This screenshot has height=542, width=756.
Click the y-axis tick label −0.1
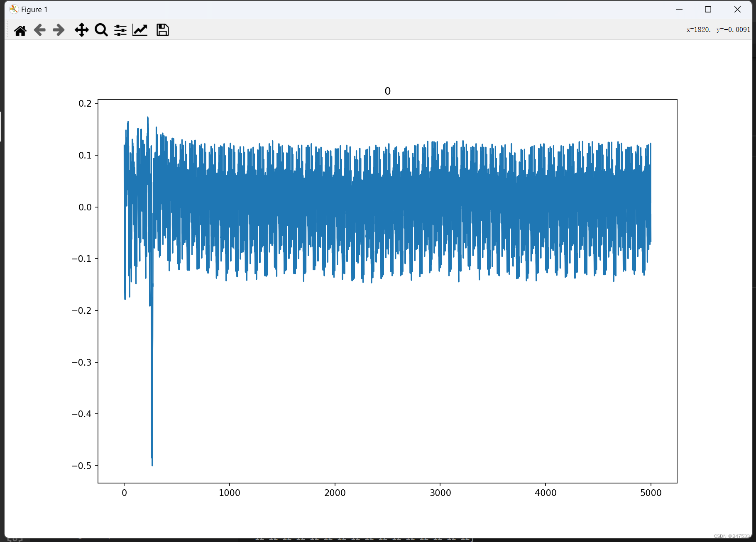click(x=82, y=259)
